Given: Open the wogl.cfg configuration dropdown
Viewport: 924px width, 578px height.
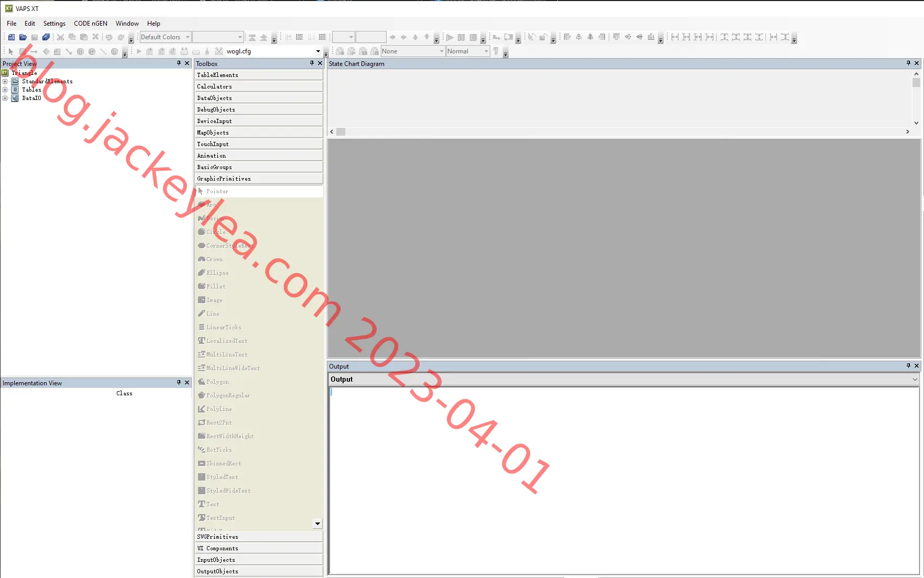Looking at the screenshot, I should (318, 51).
